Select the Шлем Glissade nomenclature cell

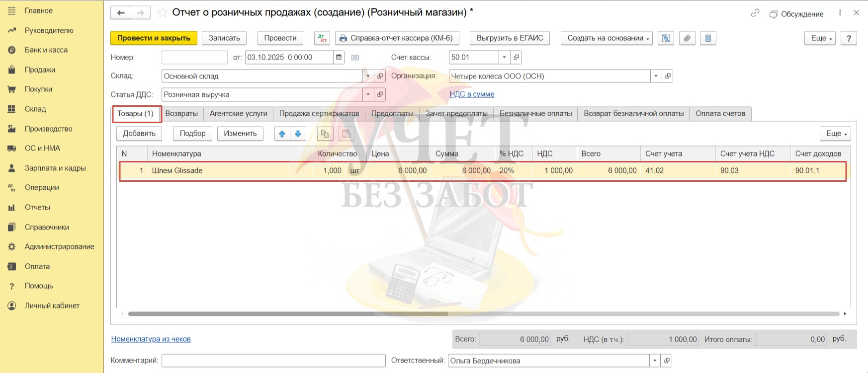point(219,171)
